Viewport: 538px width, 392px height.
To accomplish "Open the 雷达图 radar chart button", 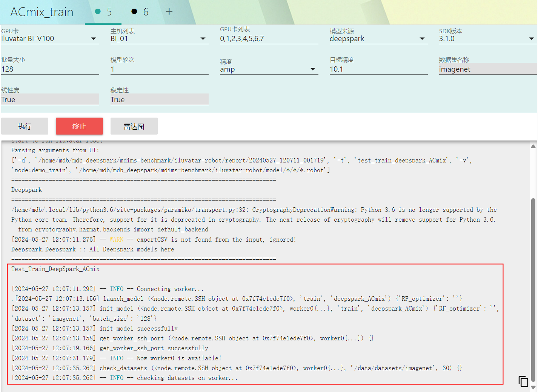I will pyautogui.click(x=134, y=126).
